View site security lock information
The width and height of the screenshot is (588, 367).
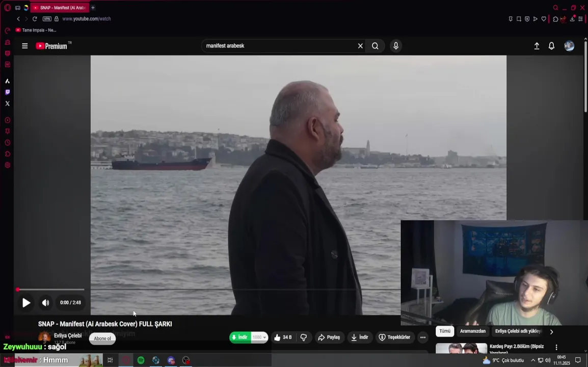pyautogui.click(x=57, y=19)
